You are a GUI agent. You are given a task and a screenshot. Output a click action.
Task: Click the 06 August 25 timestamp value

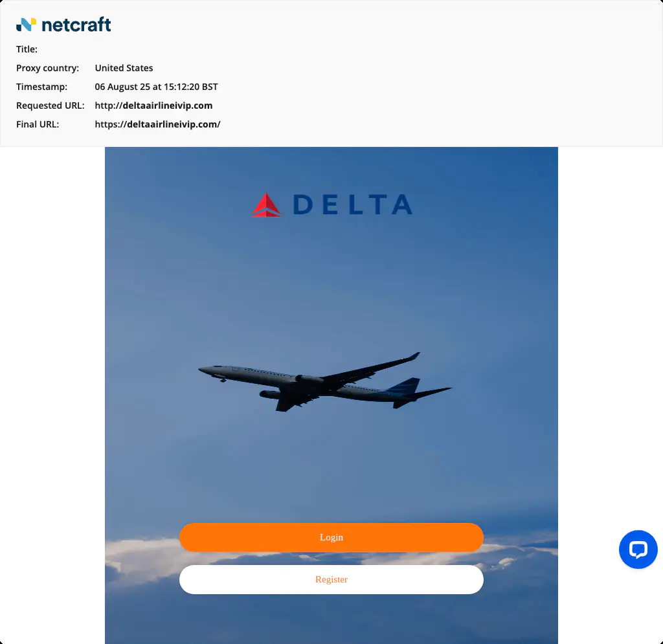[156, 87]
